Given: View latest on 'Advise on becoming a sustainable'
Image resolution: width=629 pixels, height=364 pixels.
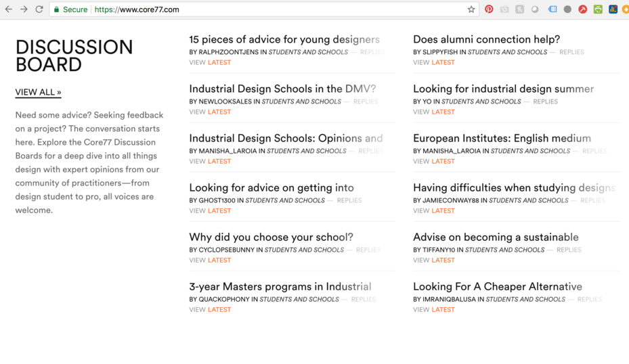Looking at the screenshot, I should pos(443,260).
